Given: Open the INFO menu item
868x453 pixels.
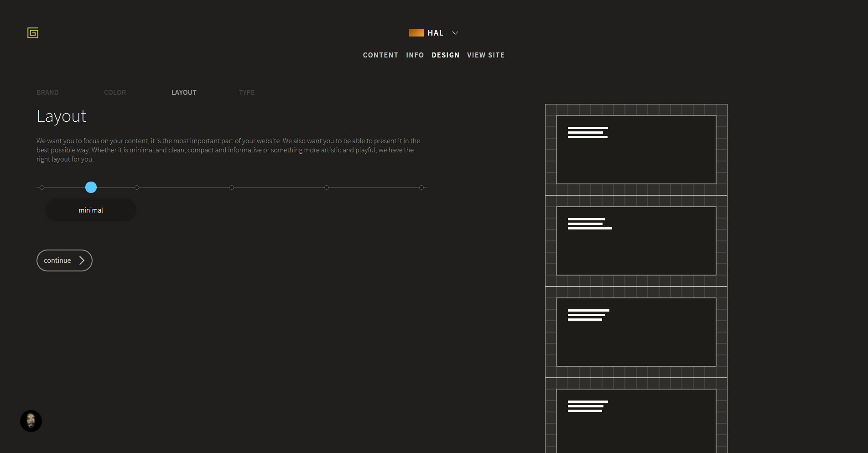Looking at the screenshot, I should [x=415, y=55].
